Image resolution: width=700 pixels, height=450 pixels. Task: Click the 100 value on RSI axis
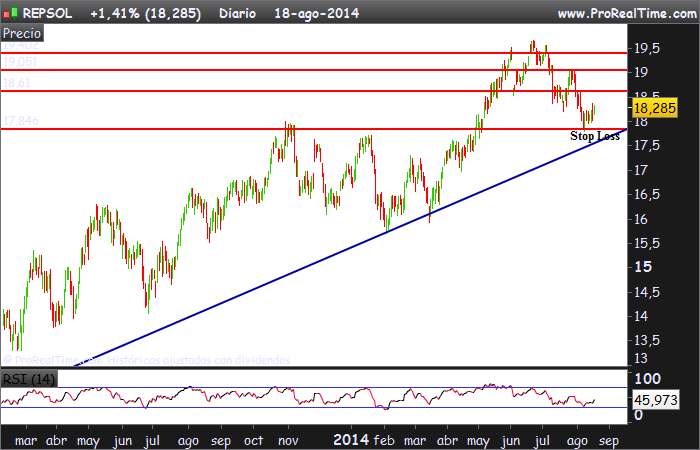(x=647, y=379)
